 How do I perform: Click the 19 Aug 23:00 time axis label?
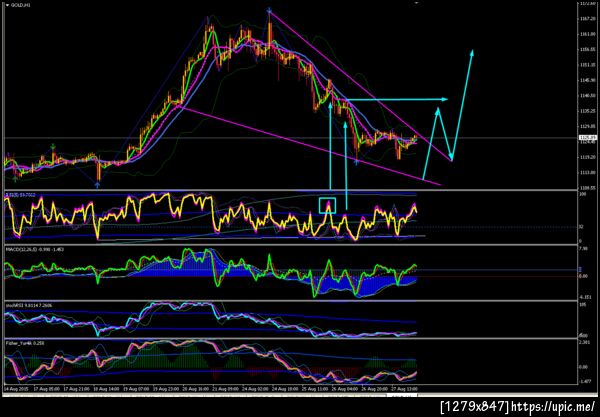[166, 389]
